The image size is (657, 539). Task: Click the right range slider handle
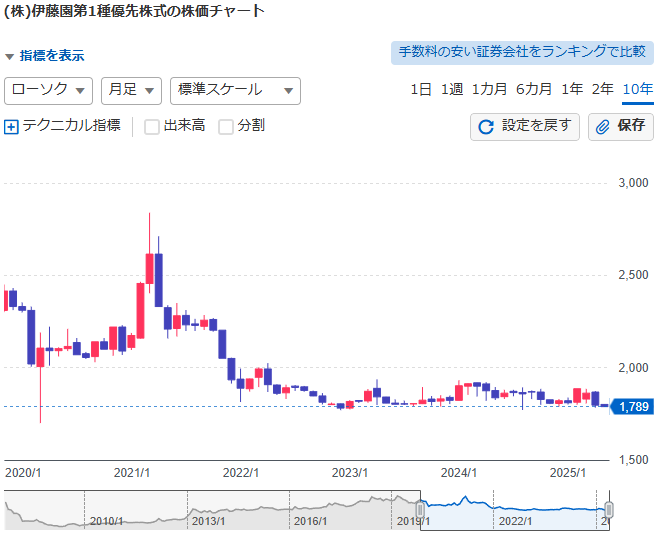pyautogui.click(x=608, y=510)
